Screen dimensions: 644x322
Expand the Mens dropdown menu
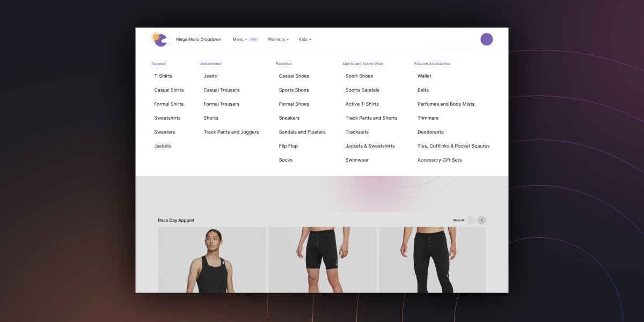coord(240,39)
